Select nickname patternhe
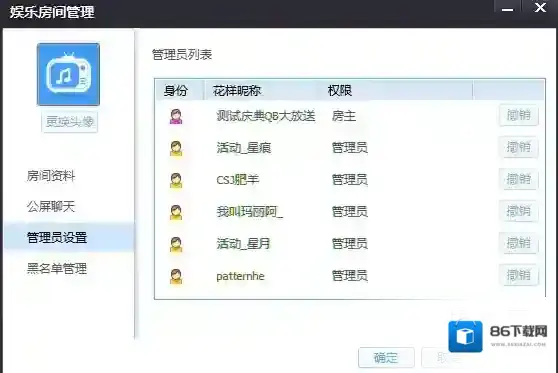This screenshot has width=558, height=373. click(240, 276)
